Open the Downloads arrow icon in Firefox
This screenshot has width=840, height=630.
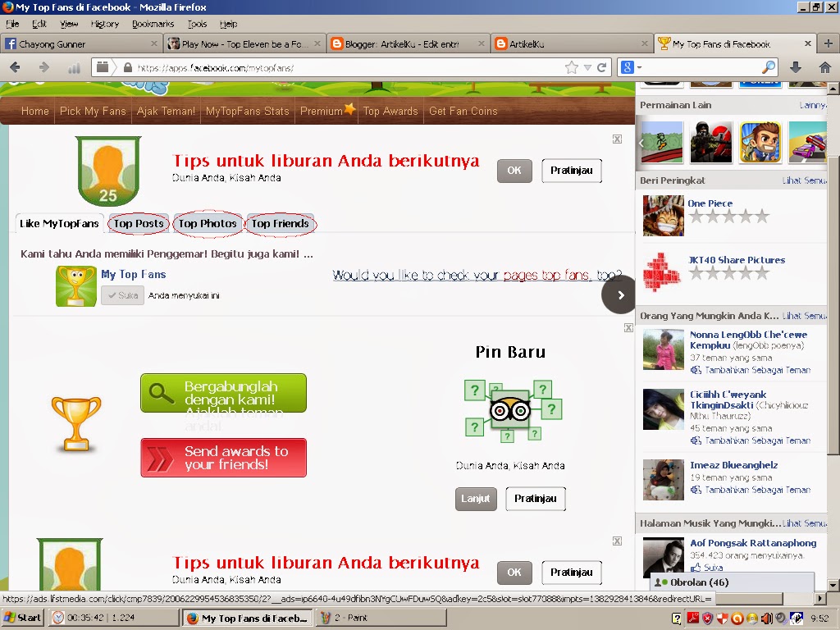[796, 67]
